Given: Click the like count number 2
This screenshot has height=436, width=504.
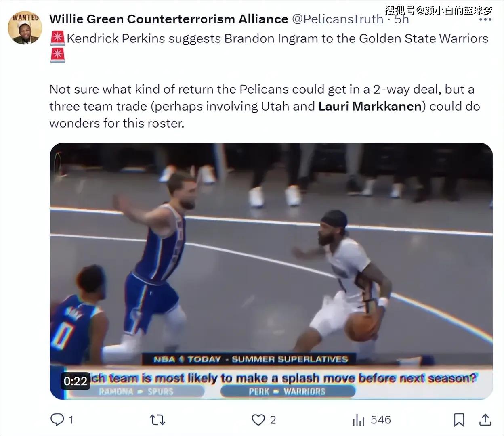Looking at the screenshot, I should 273,420.
